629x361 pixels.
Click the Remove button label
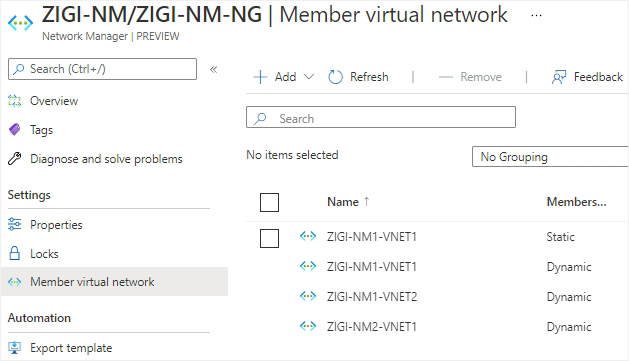pos(481,77)
